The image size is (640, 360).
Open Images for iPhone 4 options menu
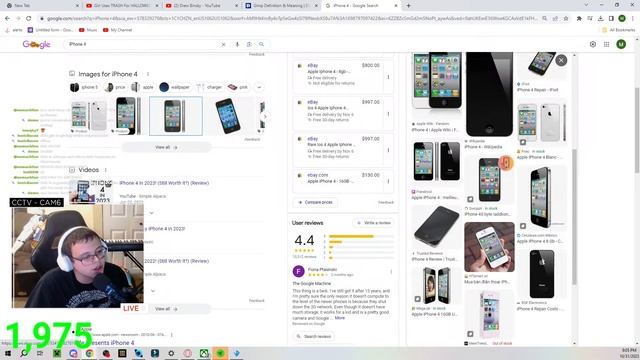click(x=148, y=74)
